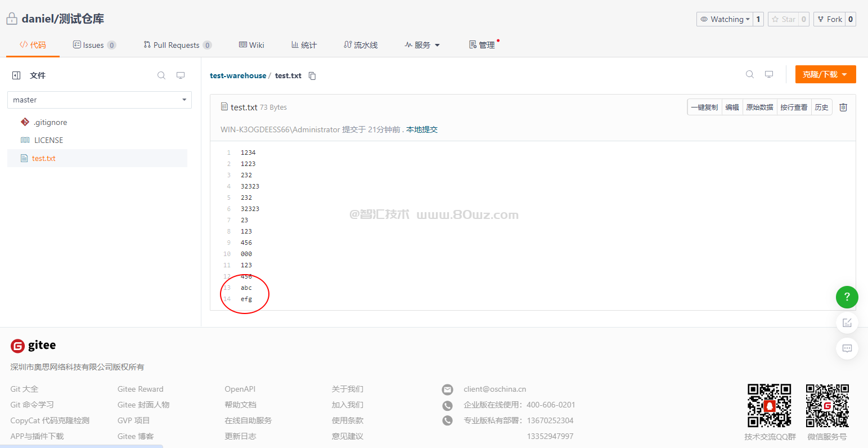Expand the master branch selector
This screenshot has height=448, width=868.
pyautogui.click(x=100, y=100)
